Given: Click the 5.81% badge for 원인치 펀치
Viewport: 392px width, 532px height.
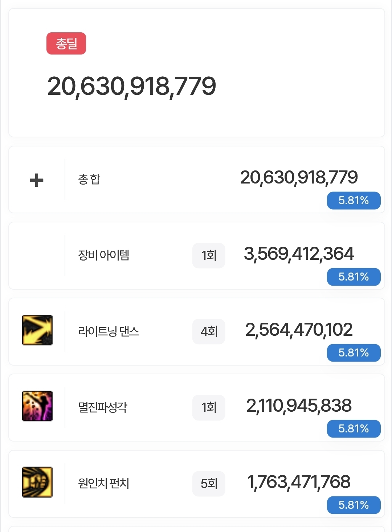Looking at the screenshot, I should coord(354,505).
